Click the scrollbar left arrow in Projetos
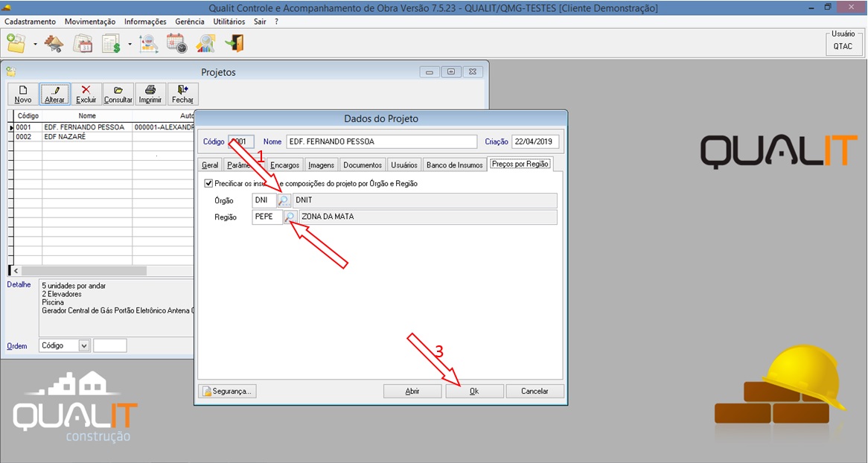This screenshot has width=868, height=463. [x=16, y=271]
